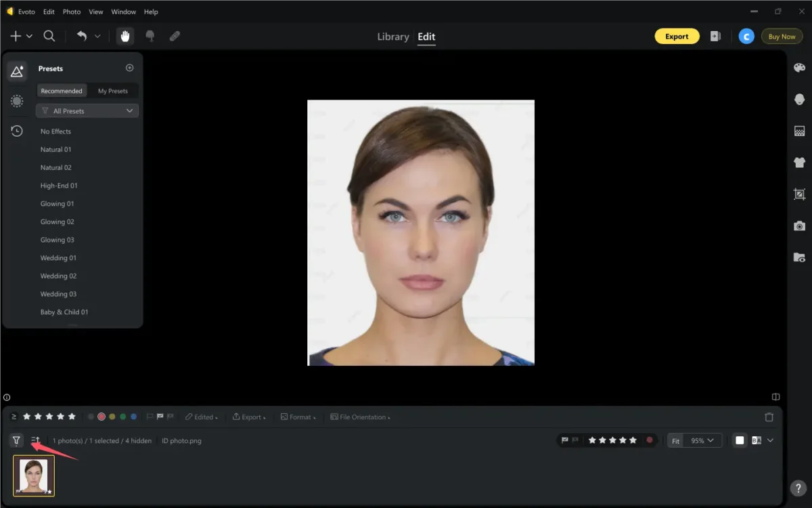Click the Fit zoom button

[x=675, y=440]
